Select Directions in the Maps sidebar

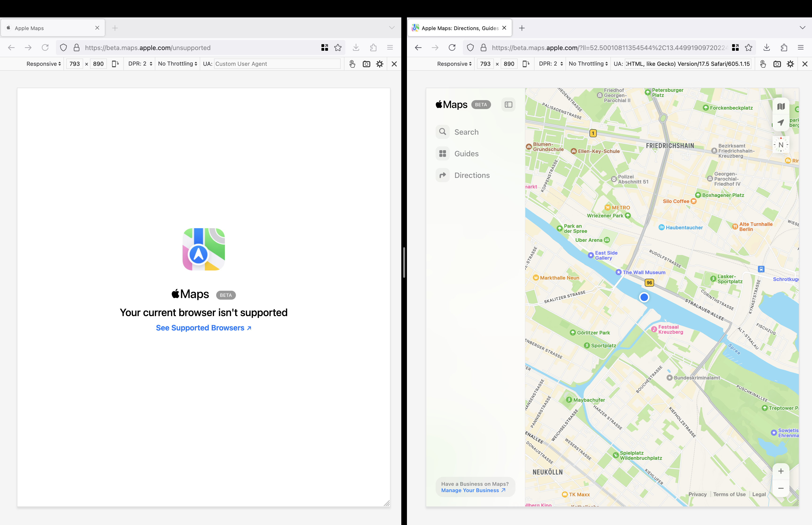point(472,175)
